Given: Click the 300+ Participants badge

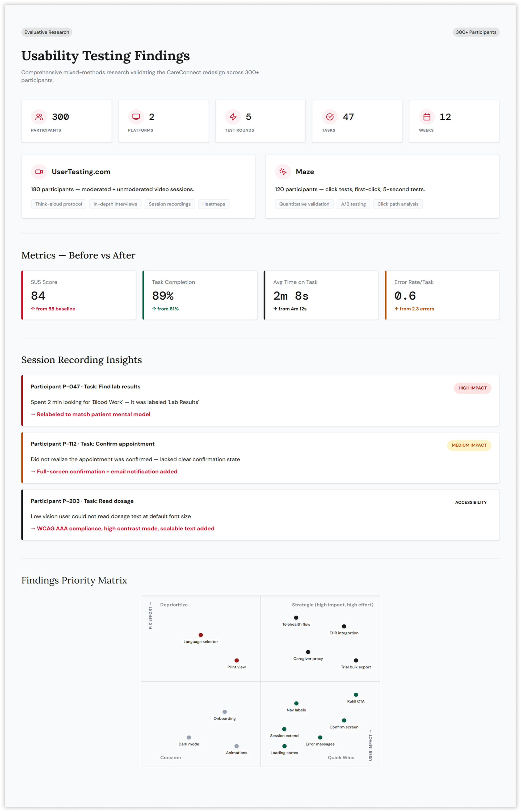Looking at the screenshot, I should click(476, 32).
